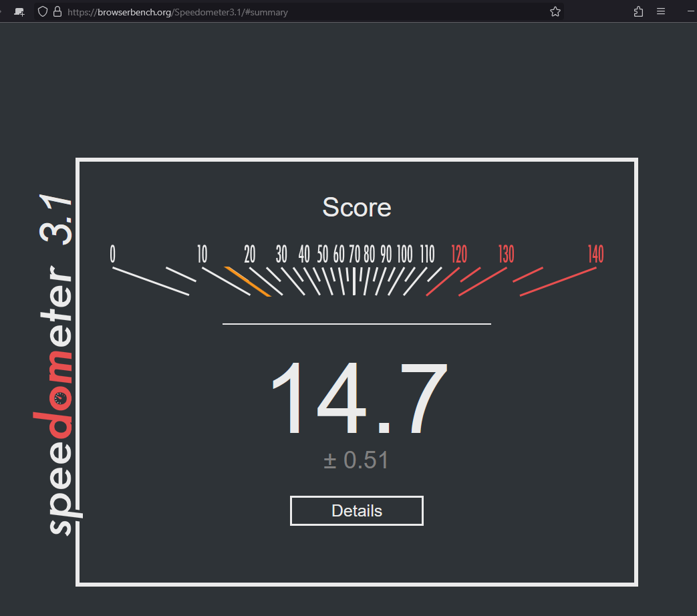697x616 pixels.
Task: Click the 20 gauge label
Action: click(x=250, y=254)
